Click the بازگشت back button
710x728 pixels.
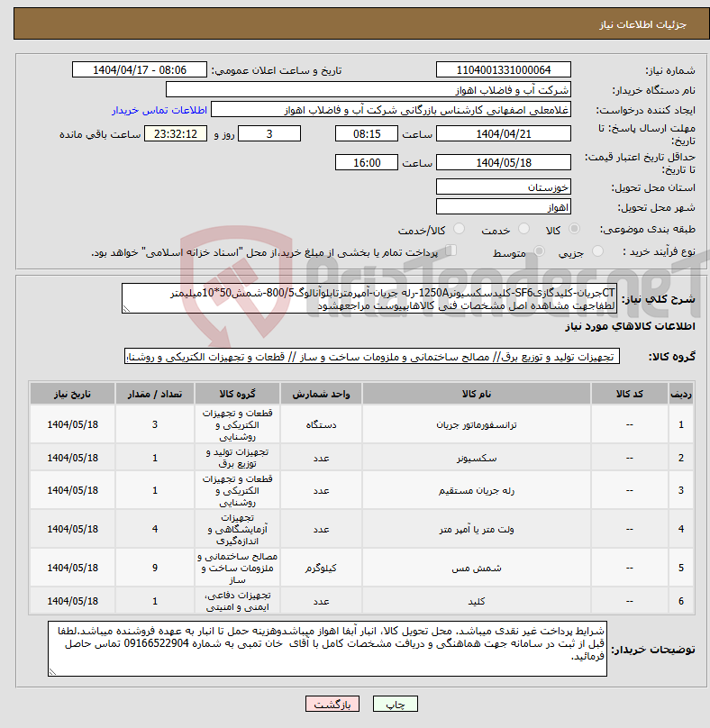click(332, 704)
